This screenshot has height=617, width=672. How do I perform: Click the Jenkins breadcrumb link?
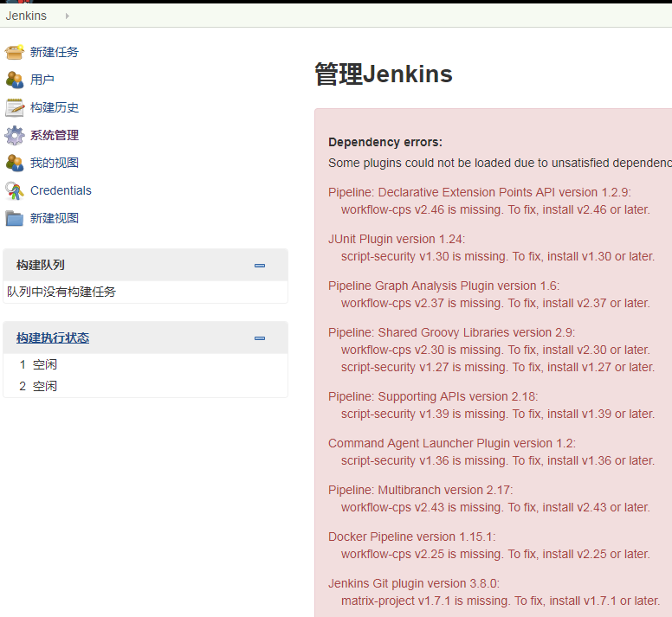26,16
